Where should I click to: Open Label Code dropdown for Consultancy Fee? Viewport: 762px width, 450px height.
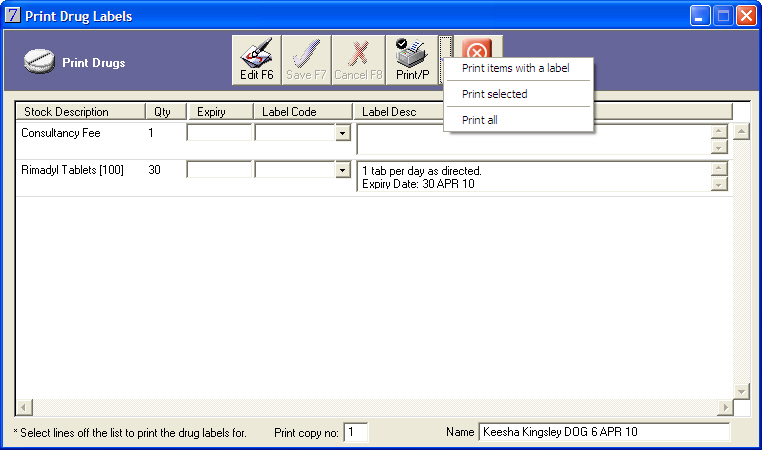pyautogui.click(x=343, y=133)
